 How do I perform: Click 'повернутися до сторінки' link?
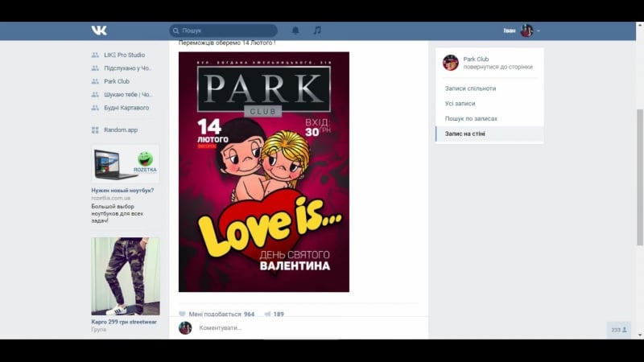497,67
